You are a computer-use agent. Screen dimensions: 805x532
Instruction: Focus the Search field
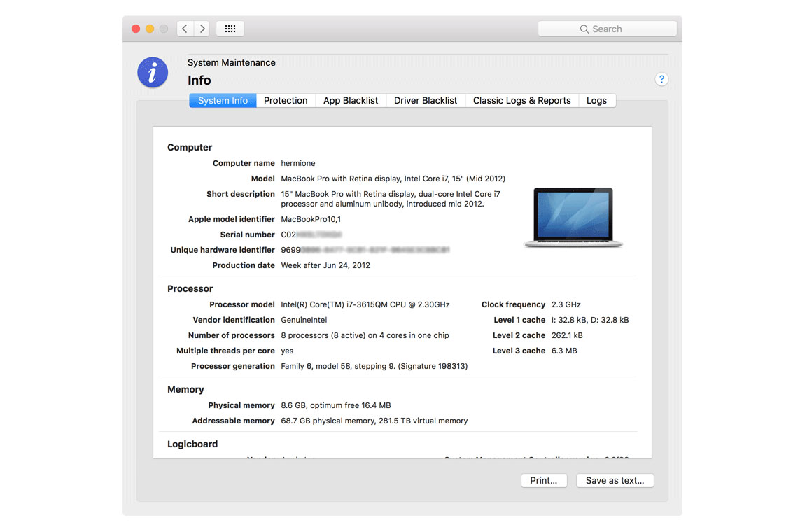coord(607,29)
